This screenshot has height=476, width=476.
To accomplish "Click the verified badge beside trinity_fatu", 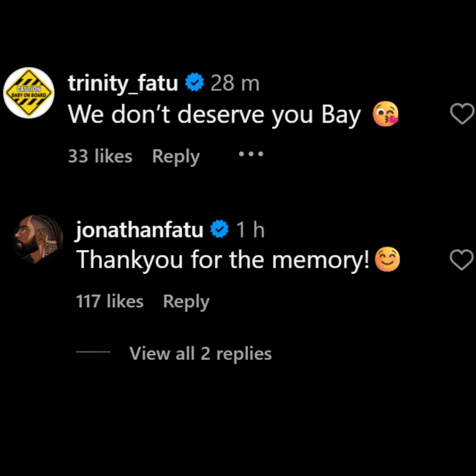I will pyautogui.click(x=195, y=82).
